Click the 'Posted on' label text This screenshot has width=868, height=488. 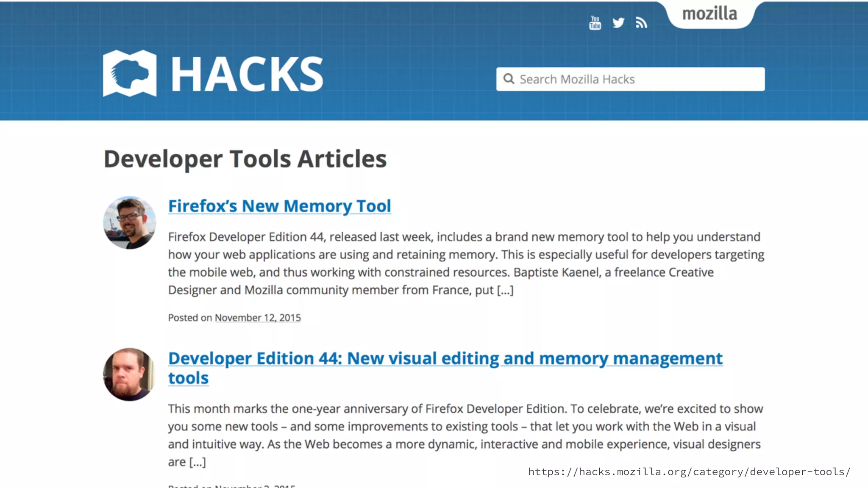tap(190, 318)
